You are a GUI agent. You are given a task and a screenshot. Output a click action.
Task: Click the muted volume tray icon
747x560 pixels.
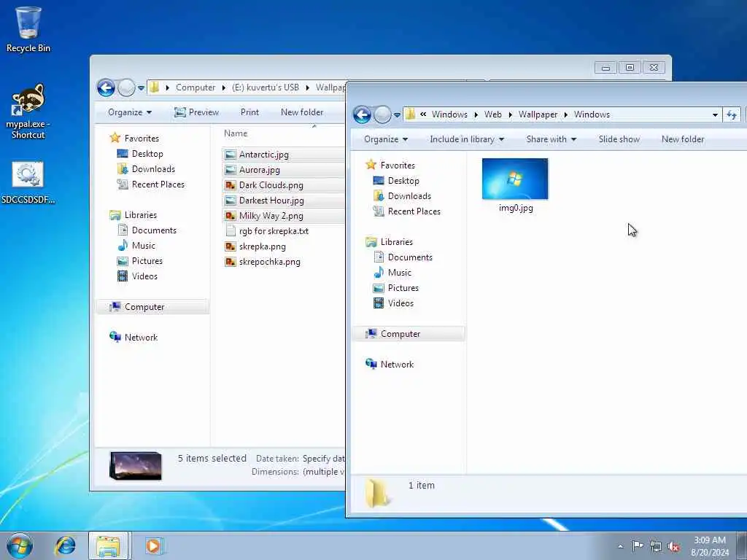click(x=673, y=546)
